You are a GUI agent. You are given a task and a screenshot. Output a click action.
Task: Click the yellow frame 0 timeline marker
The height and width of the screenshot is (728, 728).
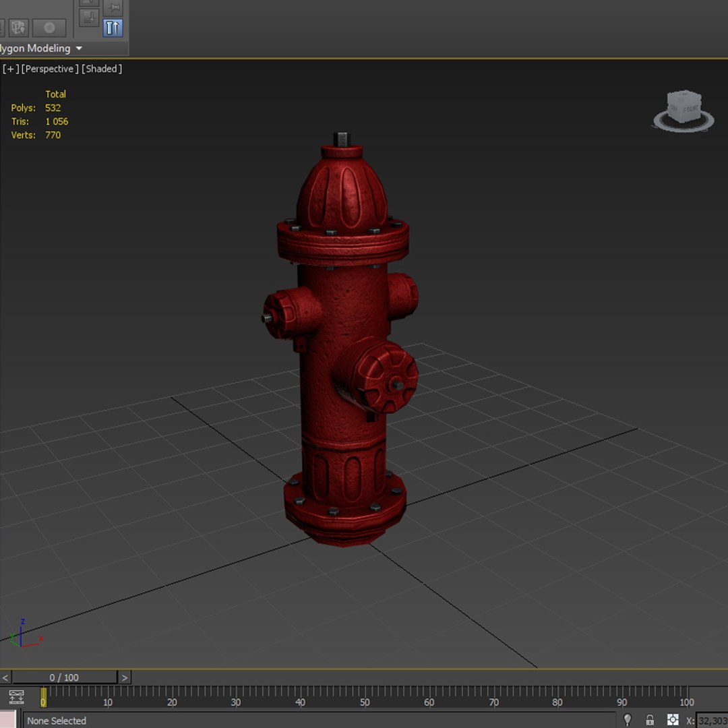tap(43, 698)
